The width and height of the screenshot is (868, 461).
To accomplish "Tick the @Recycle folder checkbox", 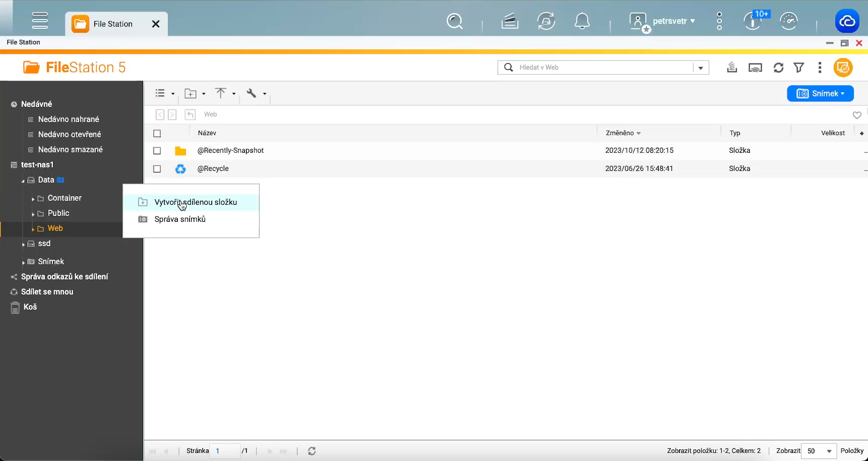I will point(157,168).
